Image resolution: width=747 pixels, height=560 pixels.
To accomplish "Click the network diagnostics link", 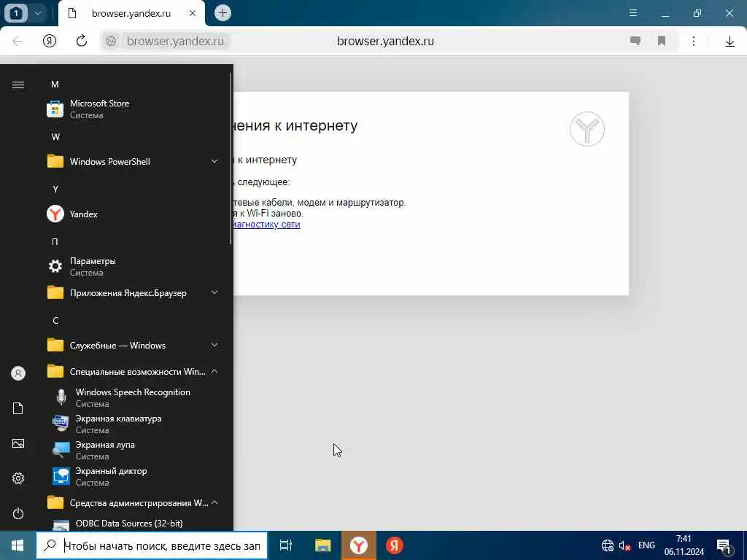I will (267, 225).
